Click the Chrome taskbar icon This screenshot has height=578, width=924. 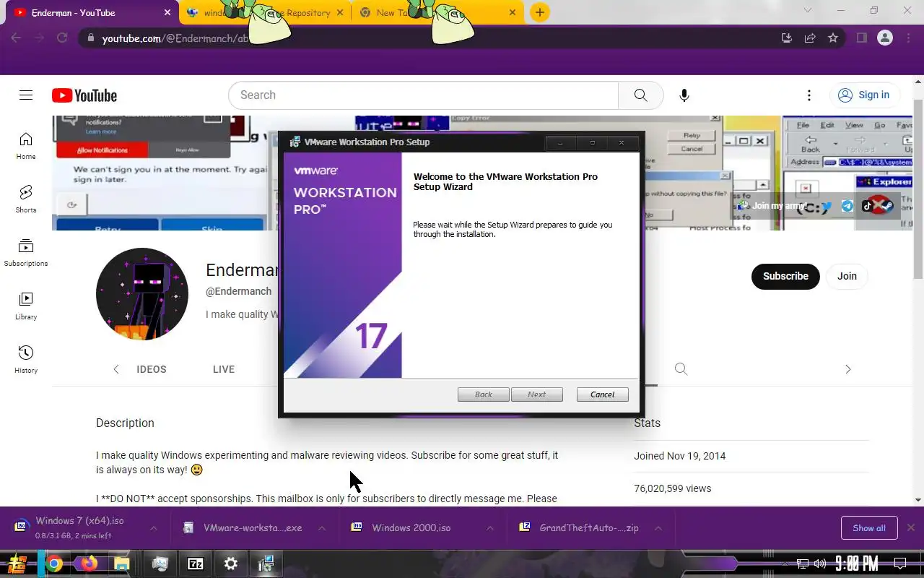click(54, 564)
